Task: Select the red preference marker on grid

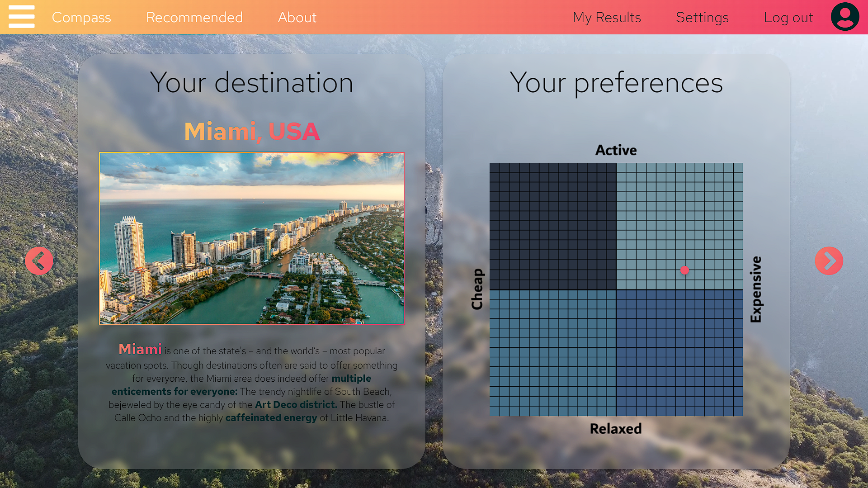Action: tap(684, 270)
